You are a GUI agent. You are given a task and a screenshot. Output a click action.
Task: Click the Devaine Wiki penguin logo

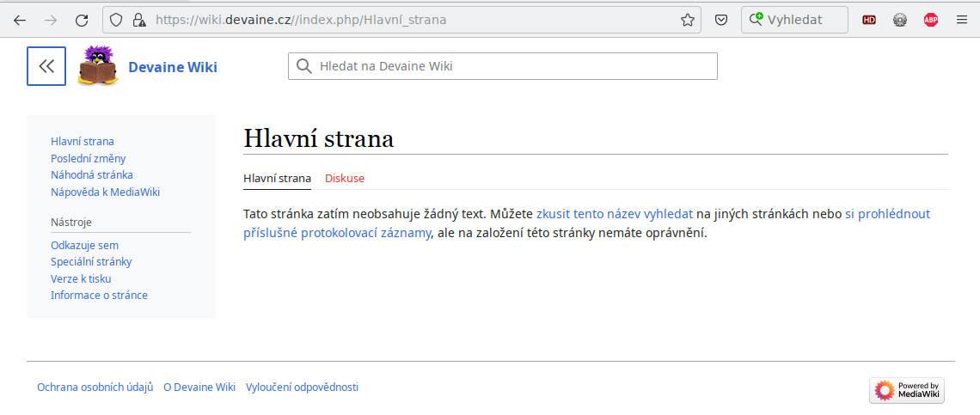coord(98,65)
